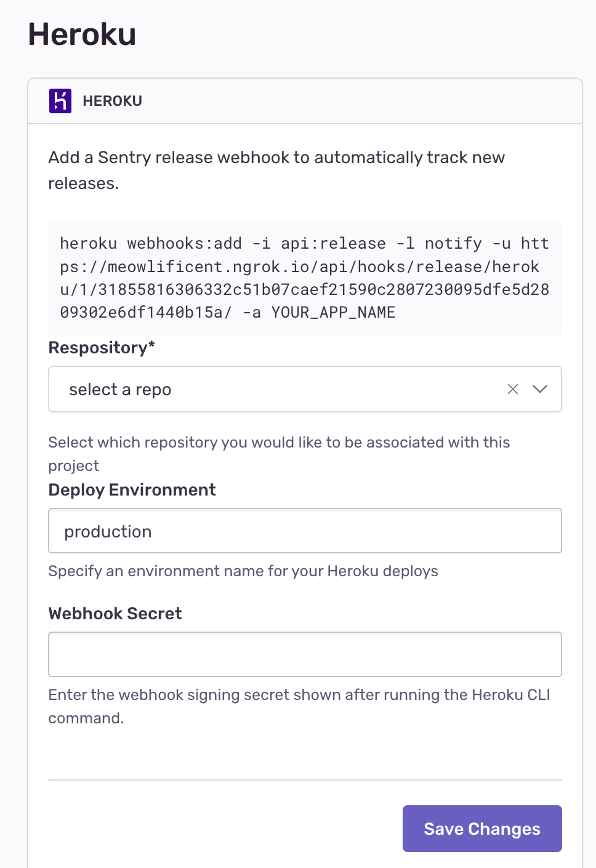Click 'api:release' in the command snippet
Viewport: 596px width, 868px height.
pyautogui.click(x=333, y=244)
